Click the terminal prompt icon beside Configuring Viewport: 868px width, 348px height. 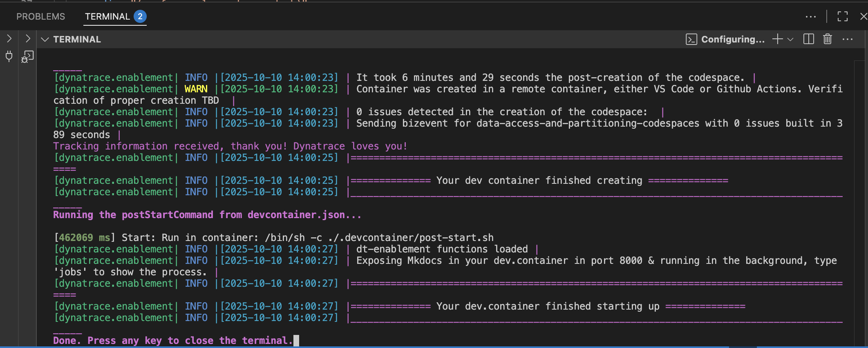coord(691,39)
